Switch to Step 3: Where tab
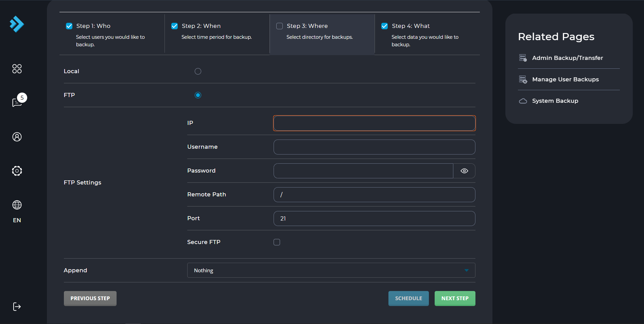Viewport: 644px width, 324px height. (322, 34)
